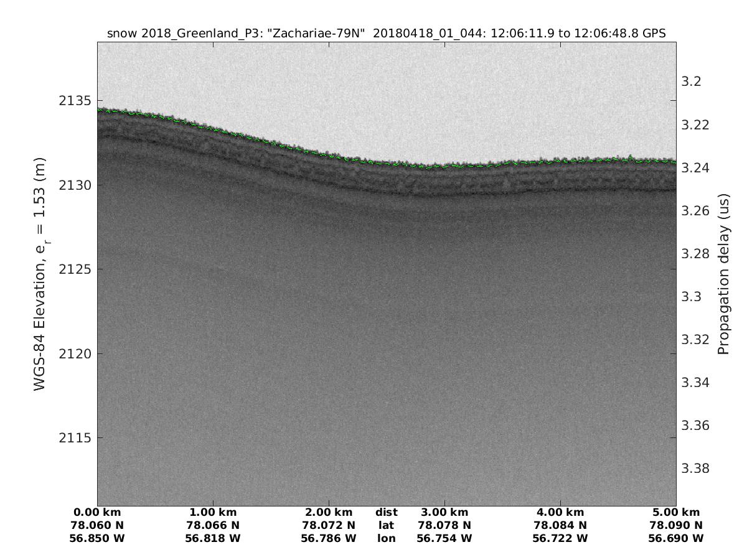Click the 2135 elevation tick label
This screenshot has width=747, height=560.
tap(76, 101)
